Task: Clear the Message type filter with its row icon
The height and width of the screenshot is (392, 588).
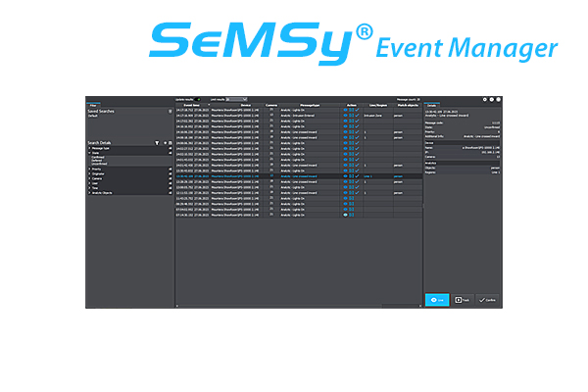Action: (170, 149)
